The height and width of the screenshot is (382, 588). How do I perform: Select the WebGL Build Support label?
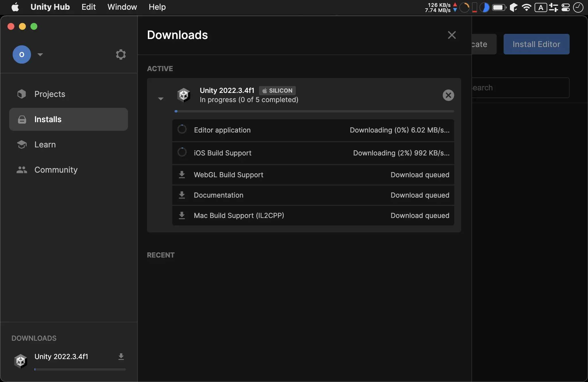coord(229,175)
